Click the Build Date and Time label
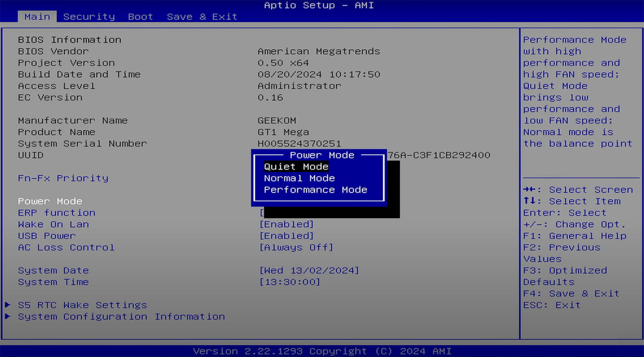 (x=79, y=74)
